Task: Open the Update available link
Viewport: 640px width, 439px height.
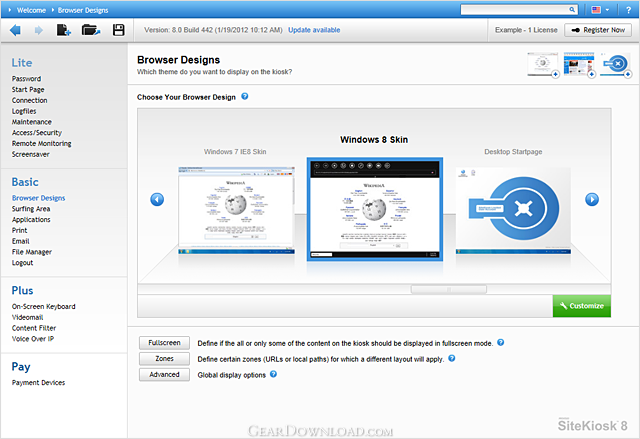Action: point(314,30)
